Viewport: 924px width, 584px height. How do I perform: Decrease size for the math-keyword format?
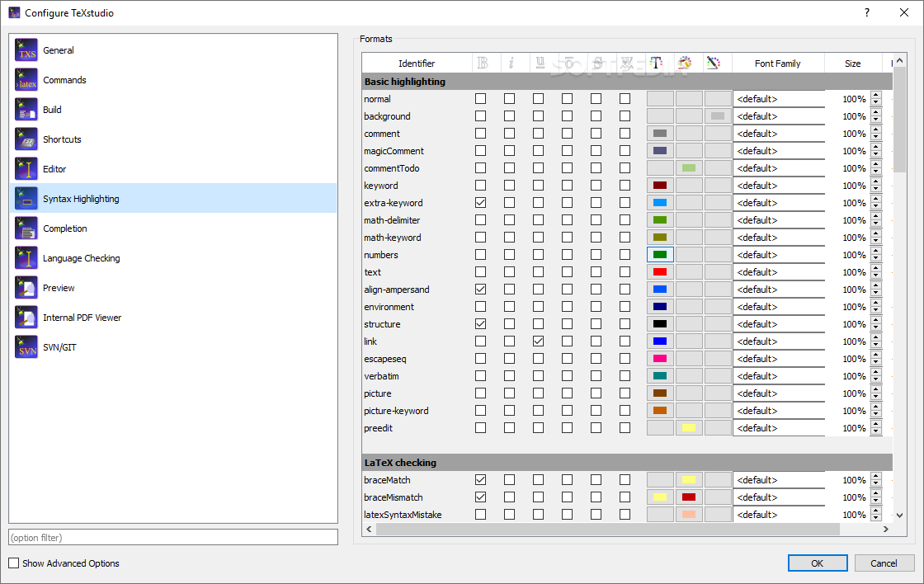coord(876,241)
